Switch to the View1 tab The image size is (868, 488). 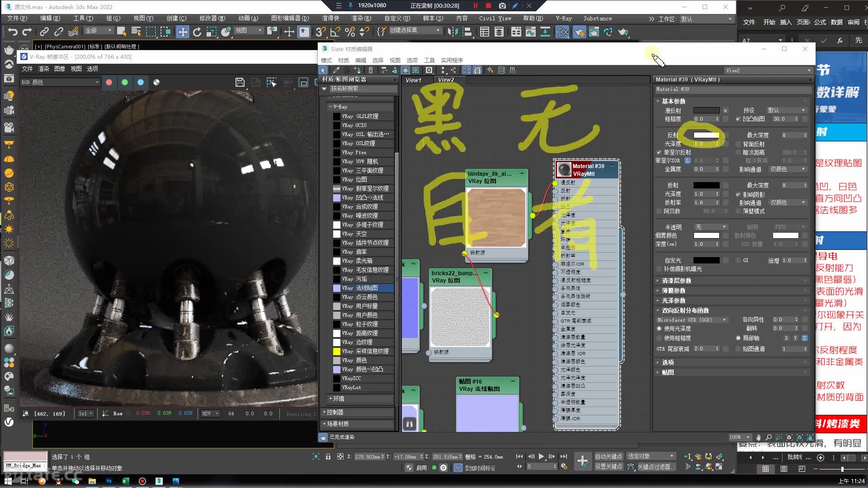click(x=413, y=80)
